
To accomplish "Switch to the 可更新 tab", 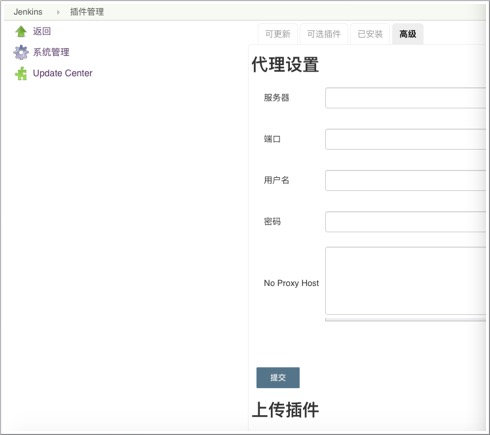I will pos(278,34).
